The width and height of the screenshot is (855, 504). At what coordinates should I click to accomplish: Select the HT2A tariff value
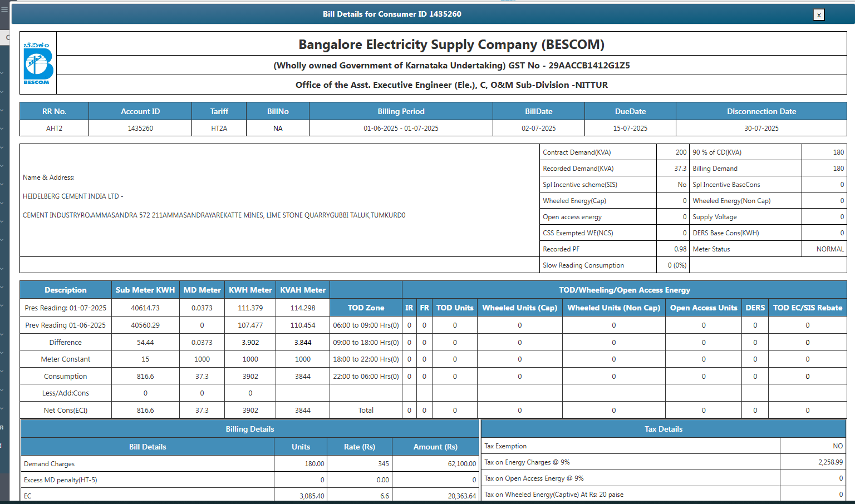click(x=219, y=129)
